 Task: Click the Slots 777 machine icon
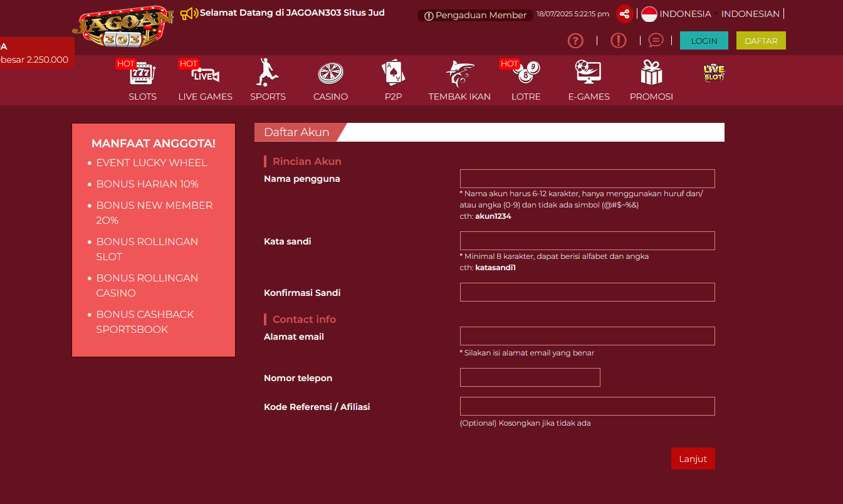point(143,73)
